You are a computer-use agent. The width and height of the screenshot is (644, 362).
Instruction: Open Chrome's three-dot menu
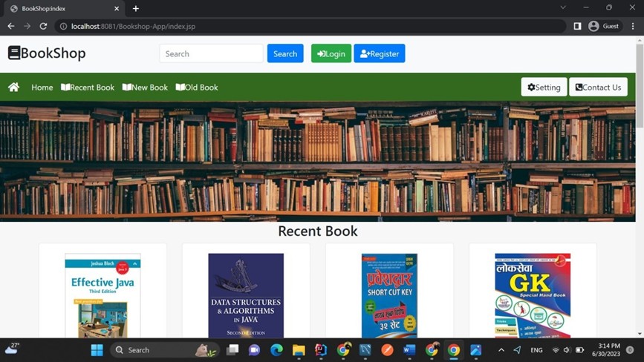[x=633, y=26]
